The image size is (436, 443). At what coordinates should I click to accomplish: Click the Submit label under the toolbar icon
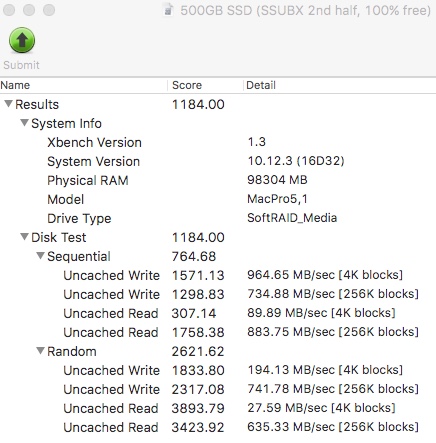click(21, 65)
